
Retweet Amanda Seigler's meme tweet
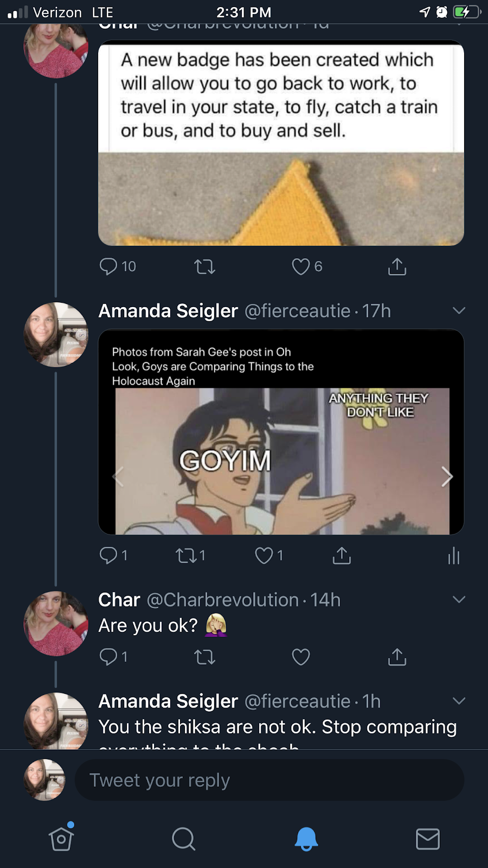187,556
